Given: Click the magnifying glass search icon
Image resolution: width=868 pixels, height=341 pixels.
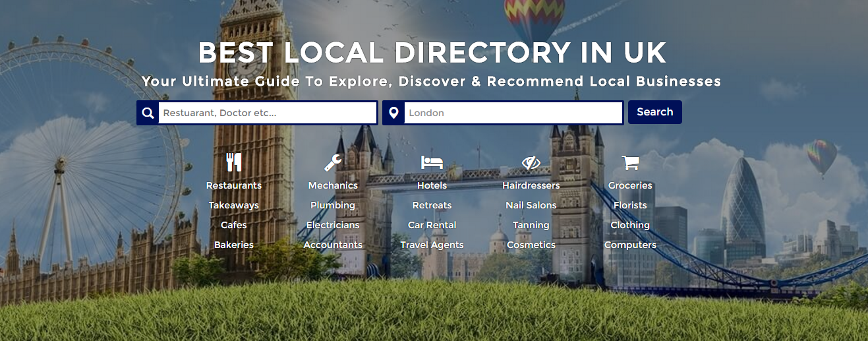Looking at the screenshot, I should [x=148, y=113].
